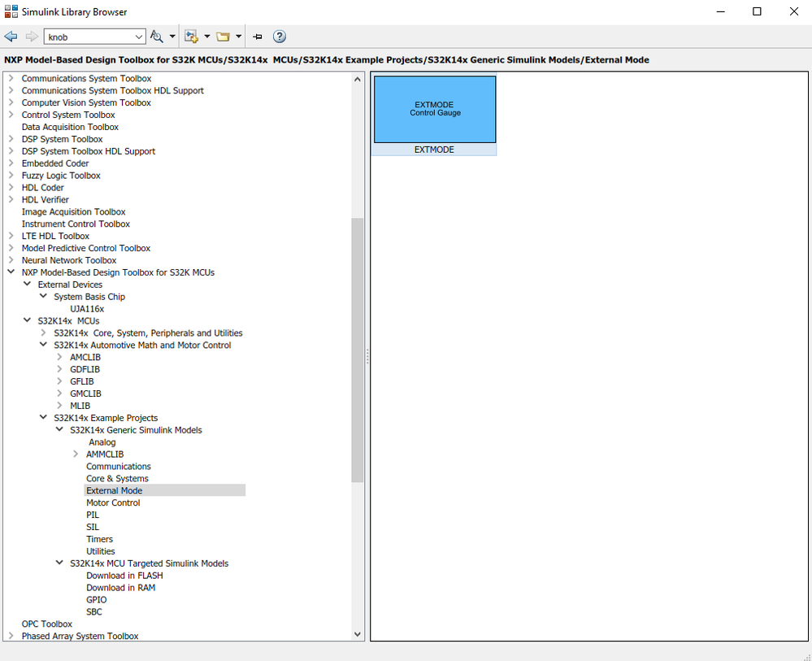Click the search magnifier icon
Image resolution: width=812 pixels, height=661 pixels.
(156, 37)
